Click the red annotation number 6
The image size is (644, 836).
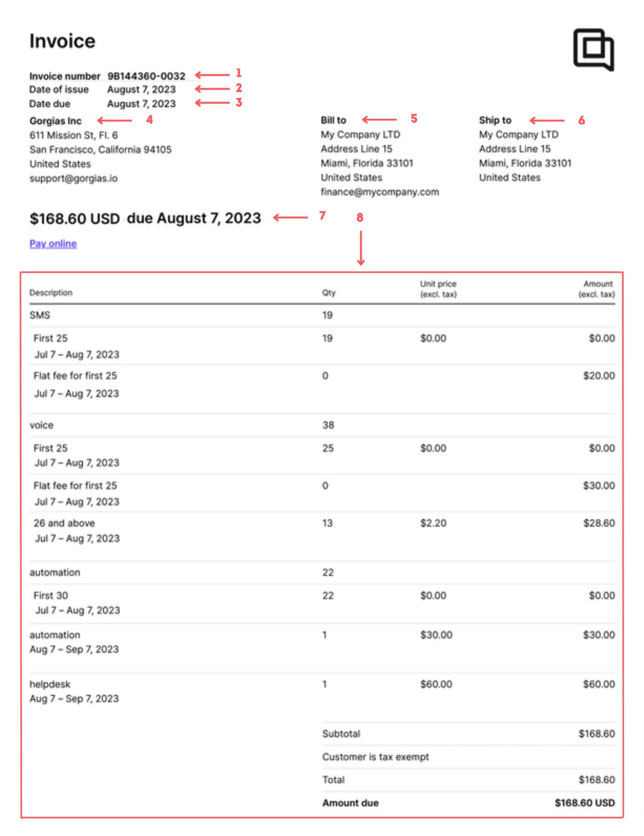pos(582,121)
